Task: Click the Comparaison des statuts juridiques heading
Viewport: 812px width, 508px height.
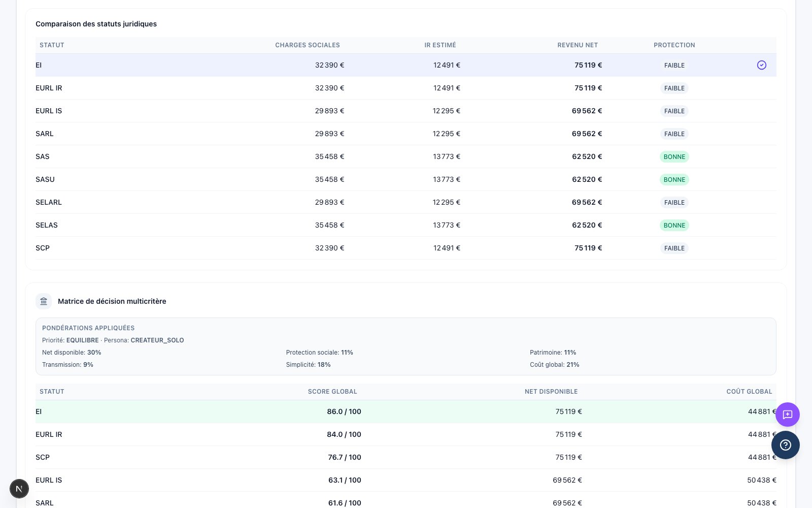Action: (96, 24)
